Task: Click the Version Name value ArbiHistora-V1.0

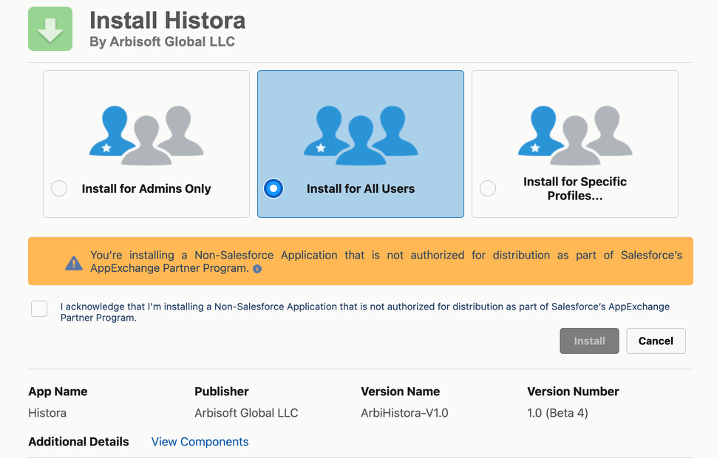Action: pos(404,413)
